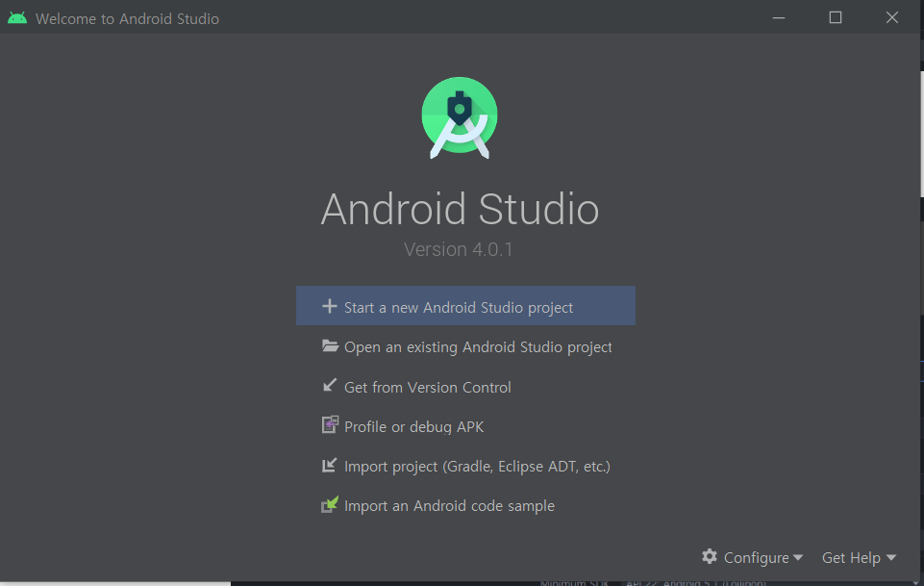
Task: Click the Profile or debug APK icon
Action: (330, 424)
